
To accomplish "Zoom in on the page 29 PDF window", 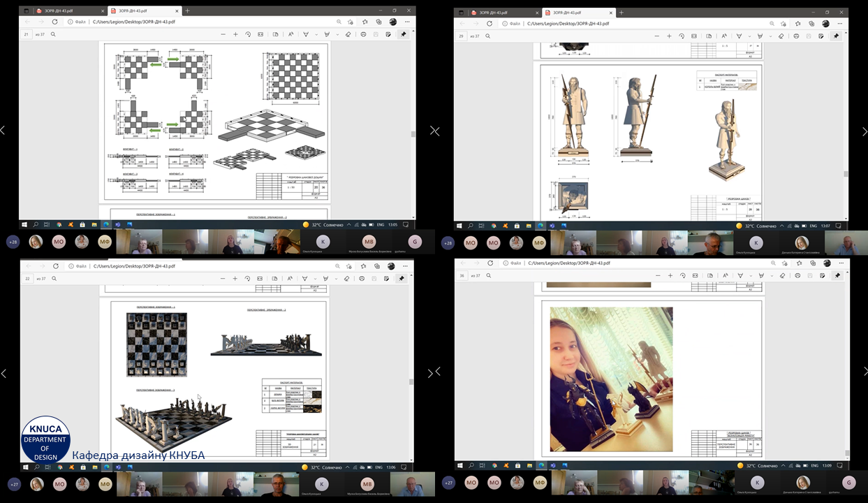I will pyautogui.click(x=669, y=36).
